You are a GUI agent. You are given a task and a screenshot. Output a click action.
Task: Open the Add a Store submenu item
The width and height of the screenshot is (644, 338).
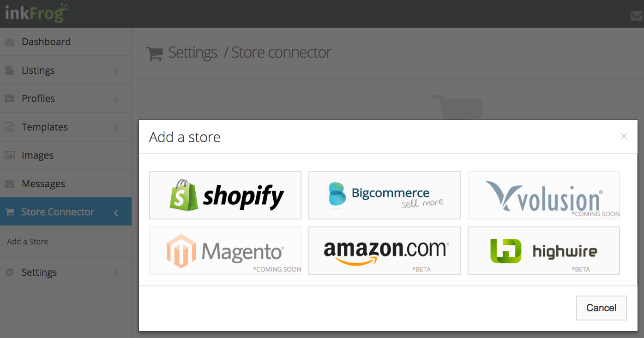[28, 242]
